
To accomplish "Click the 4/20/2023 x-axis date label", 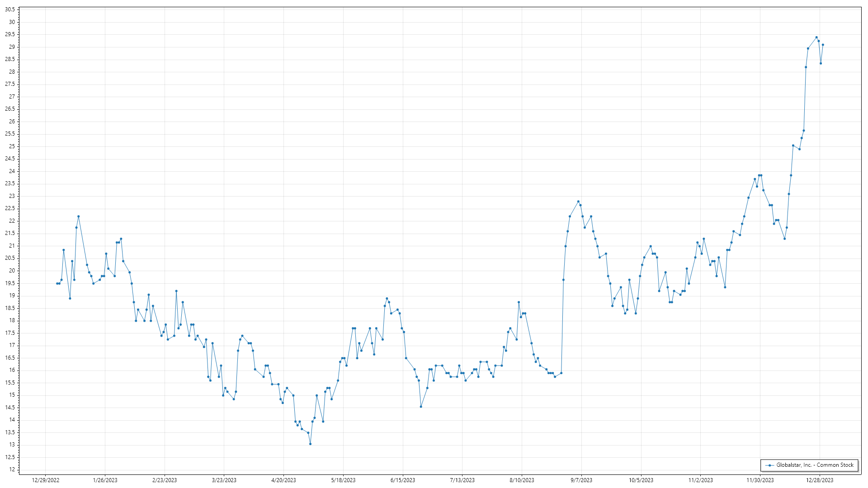I will (283, 480).
